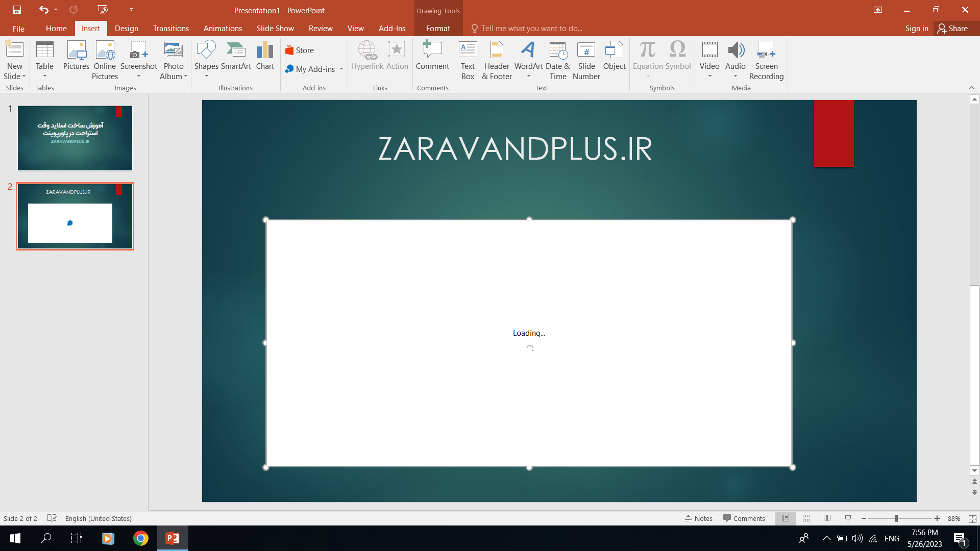Collapse the ribbon with the chevron
Image resolution: width=980 pixels, height=551 pixels.
(x=971, y=88)
